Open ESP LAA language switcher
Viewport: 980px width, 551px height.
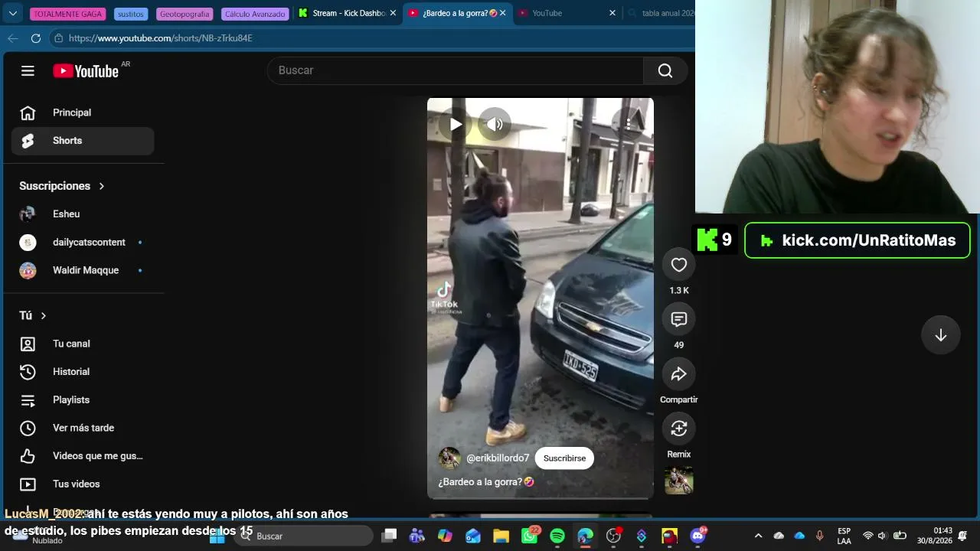click(x=844, y=536)
